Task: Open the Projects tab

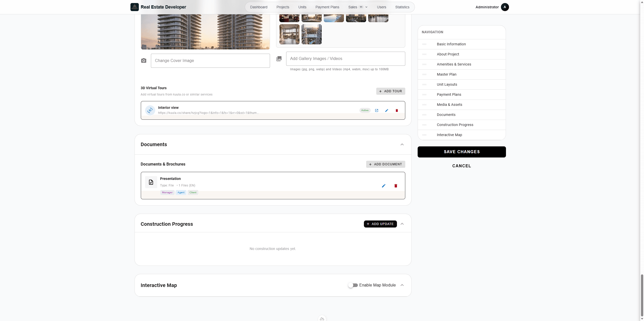Action: 283,7
